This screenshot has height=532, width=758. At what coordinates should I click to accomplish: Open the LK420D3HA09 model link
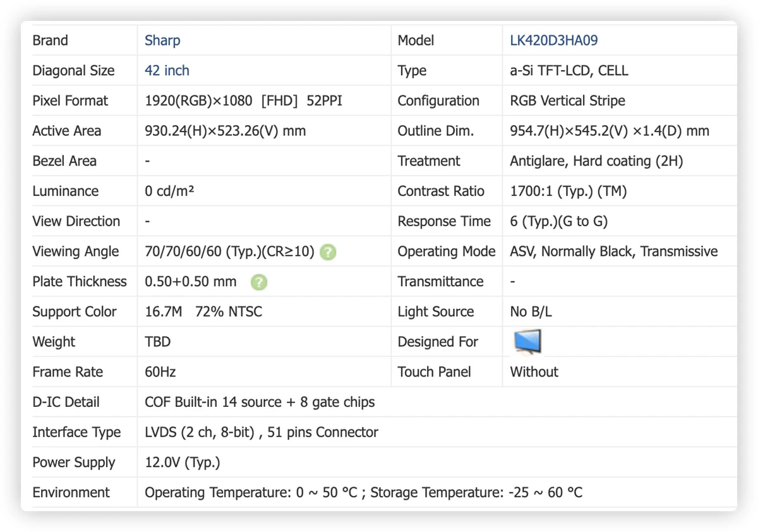pos(554,40)
